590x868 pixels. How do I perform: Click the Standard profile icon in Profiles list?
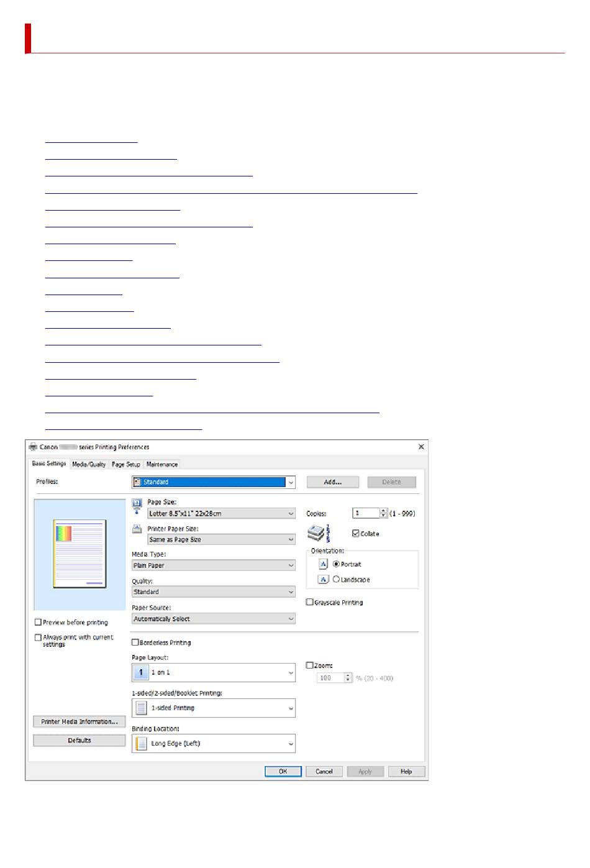tap(137, 482)
